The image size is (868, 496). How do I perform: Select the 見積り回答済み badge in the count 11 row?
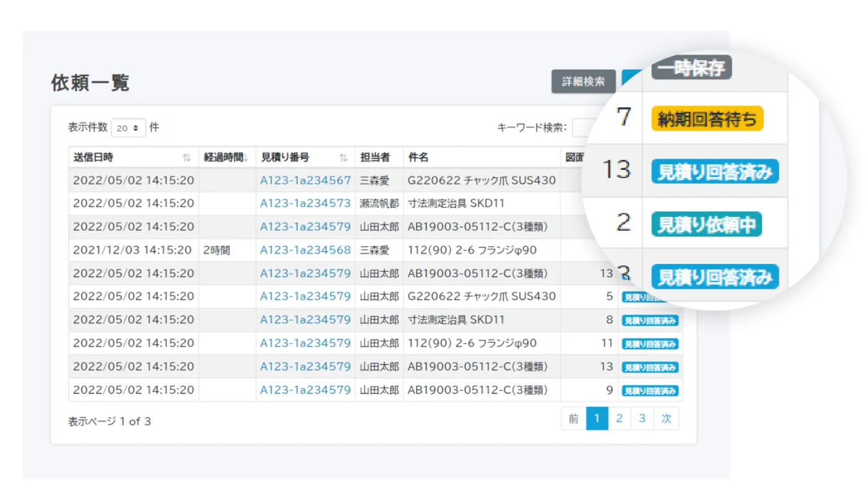pos(650,344)
